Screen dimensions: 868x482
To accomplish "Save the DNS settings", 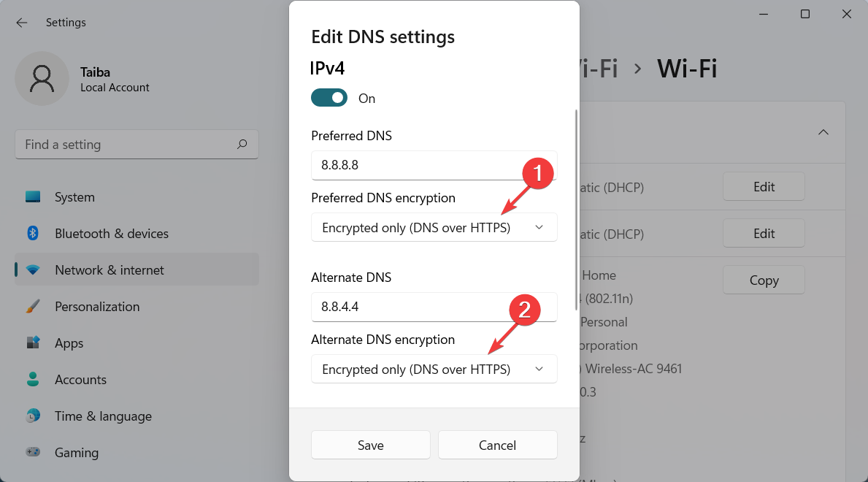I will [370, 445].
